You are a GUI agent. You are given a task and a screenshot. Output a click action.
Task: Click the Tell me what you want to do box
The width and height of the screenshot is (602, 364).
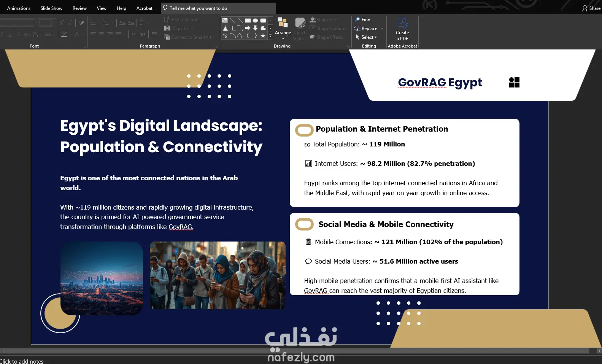pyautogui.click(x=218, y=8)
